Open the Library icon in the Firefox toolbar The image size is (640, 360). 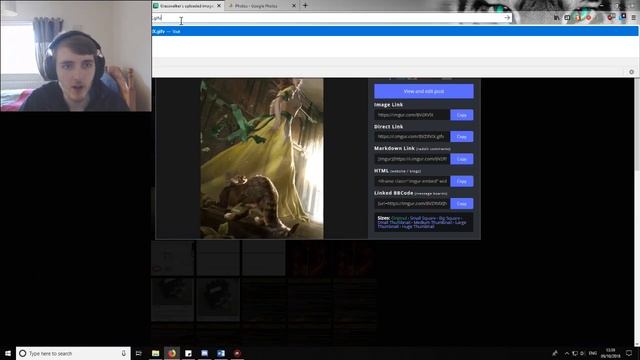pyautogui.click(x=557, y=18)
